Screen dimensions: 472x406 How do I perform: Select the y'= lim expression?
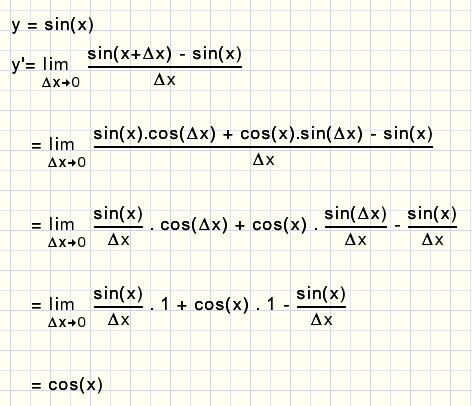coord(40,64)
